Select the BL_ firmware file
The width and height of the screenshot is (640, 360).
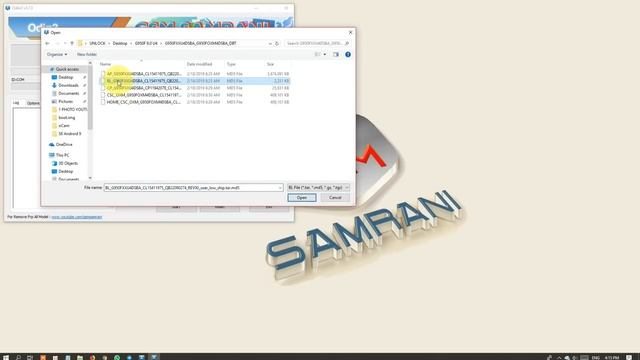pyautogui.click(x=195, y=81)
